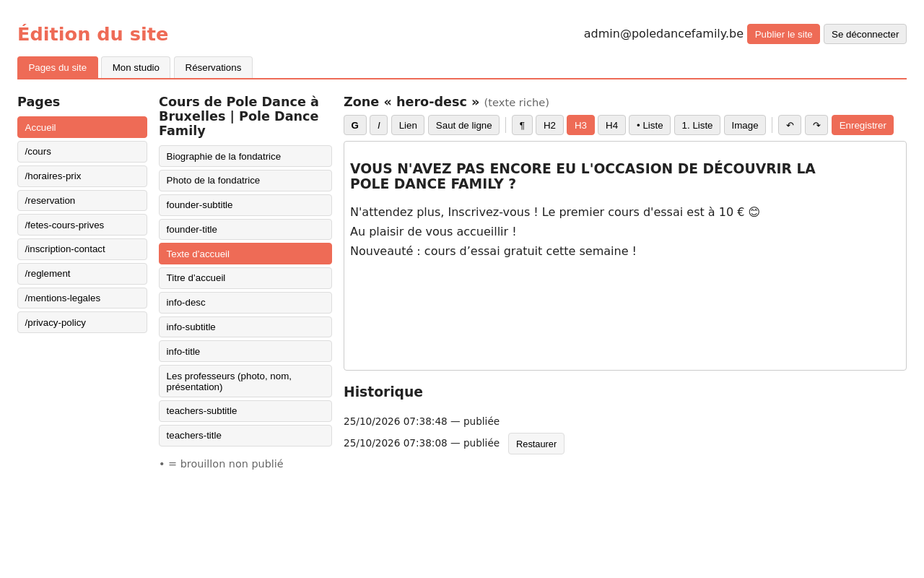The image size is (924, 578).
Task: Select the info-desc zone
Action: point(245,303)
